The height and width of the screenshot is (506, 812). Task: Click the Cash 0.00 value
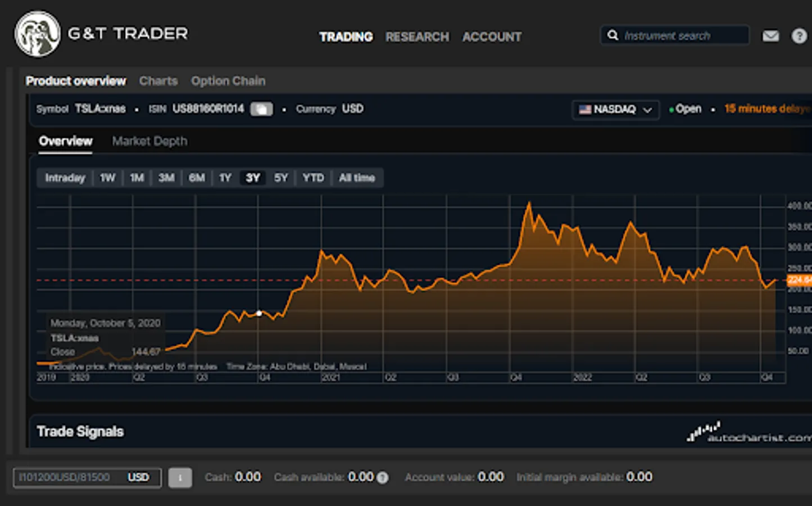[x=248, y=477]
